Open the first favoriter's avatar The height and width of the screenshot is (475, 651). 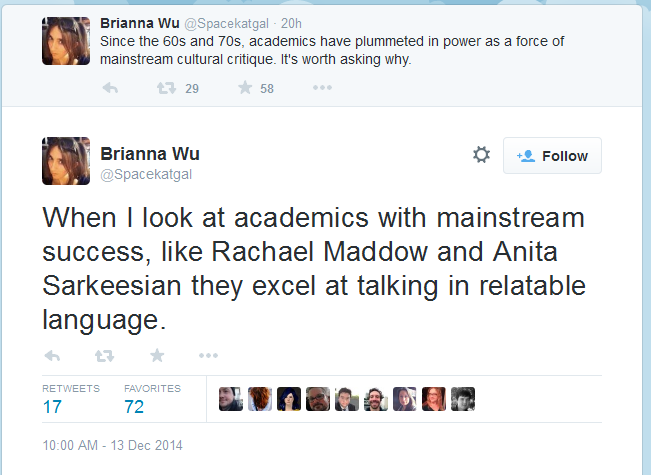(x=231, y=399)
